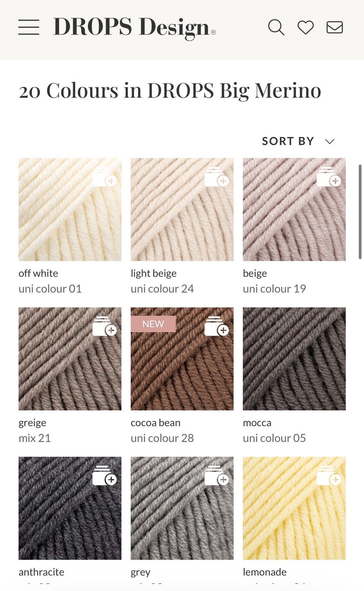Open the mocca uni colour 05 link

[274, 430]
